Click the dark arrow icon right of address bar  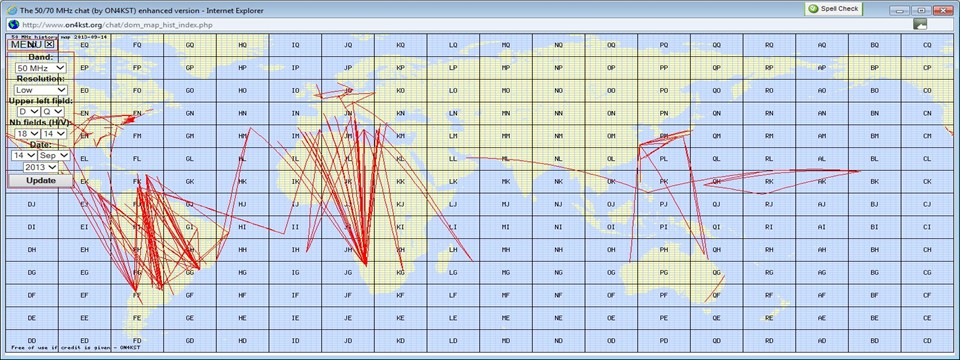coord(920,24)
